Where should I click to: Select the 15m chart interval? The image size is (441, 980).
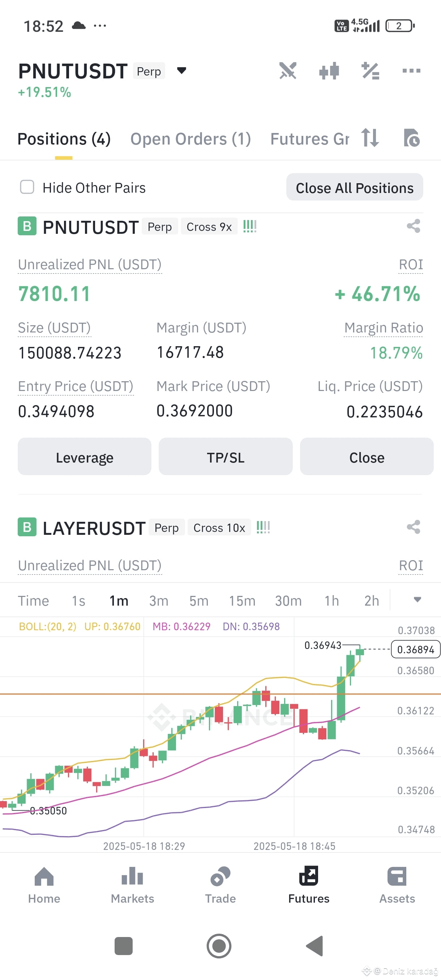(242, 601)
